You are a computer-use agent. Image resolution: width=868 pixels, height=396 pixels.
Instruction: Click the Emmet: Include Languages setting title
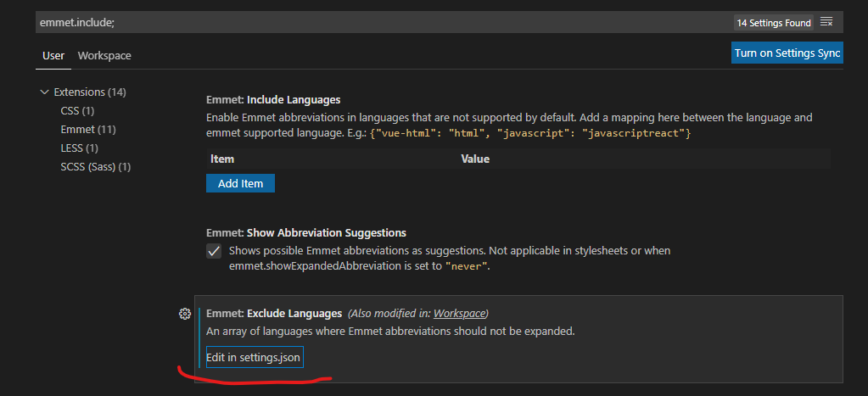273,100
